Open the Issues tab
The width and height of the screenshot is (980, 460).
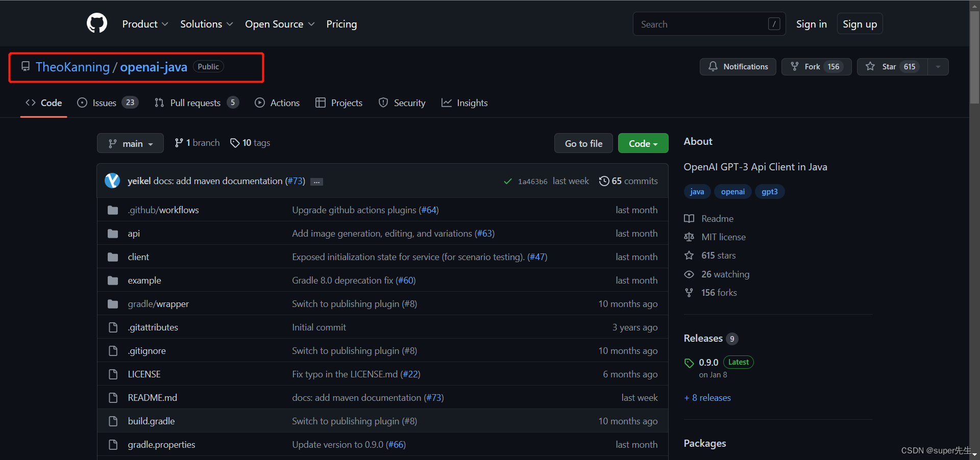(x=108, y=103)
